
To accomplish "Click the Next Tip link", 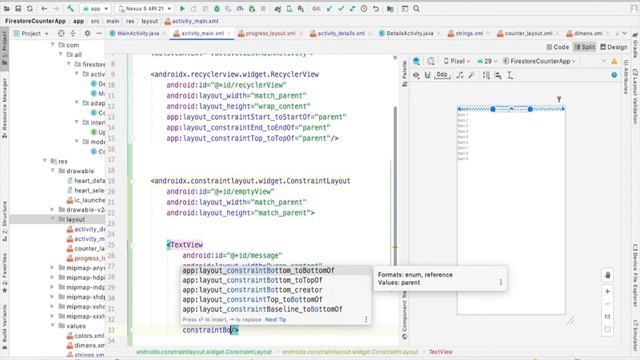I will pos(276,320).
